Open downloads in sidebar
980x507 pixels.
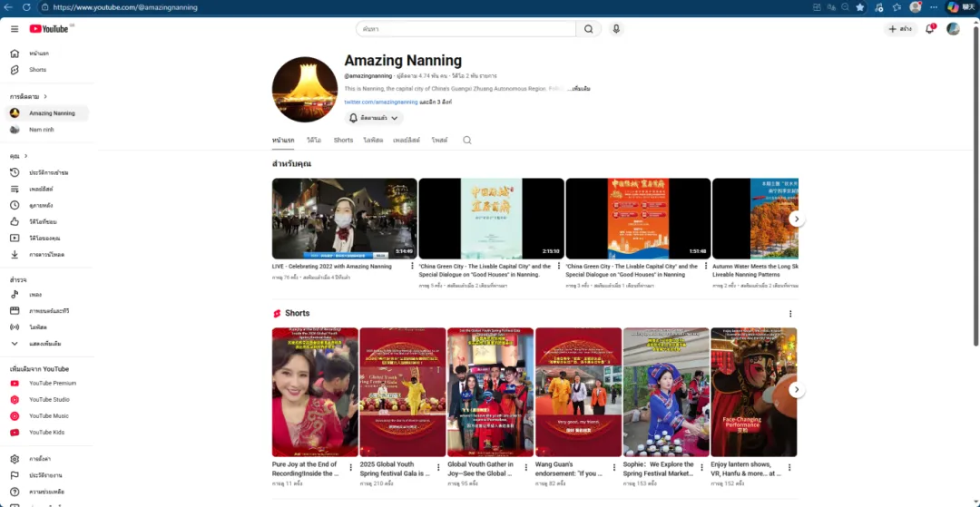click(x=48, y=254)
